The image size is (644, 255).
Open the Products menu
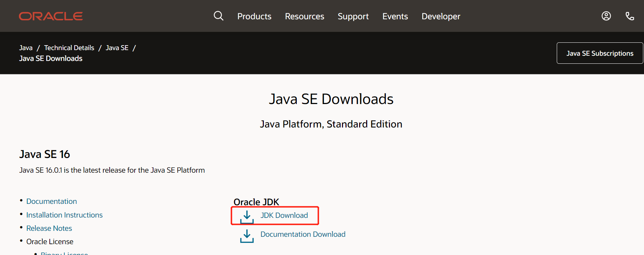(254, 16)
